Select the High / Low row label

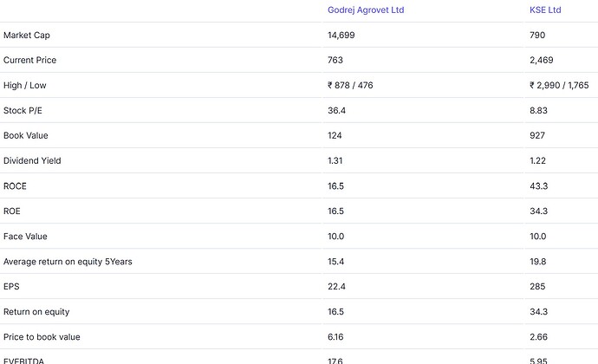(x=25, y=86)
